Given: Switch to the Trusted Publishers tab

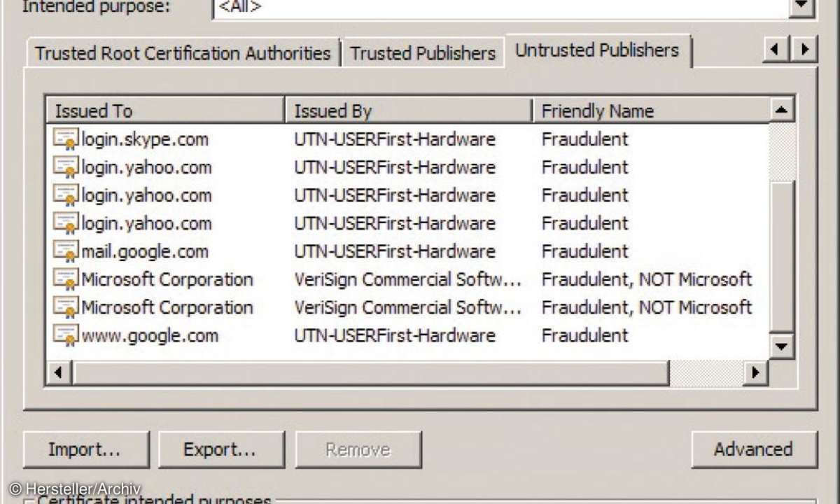Looking at the screenshot, I should [423, 53].
